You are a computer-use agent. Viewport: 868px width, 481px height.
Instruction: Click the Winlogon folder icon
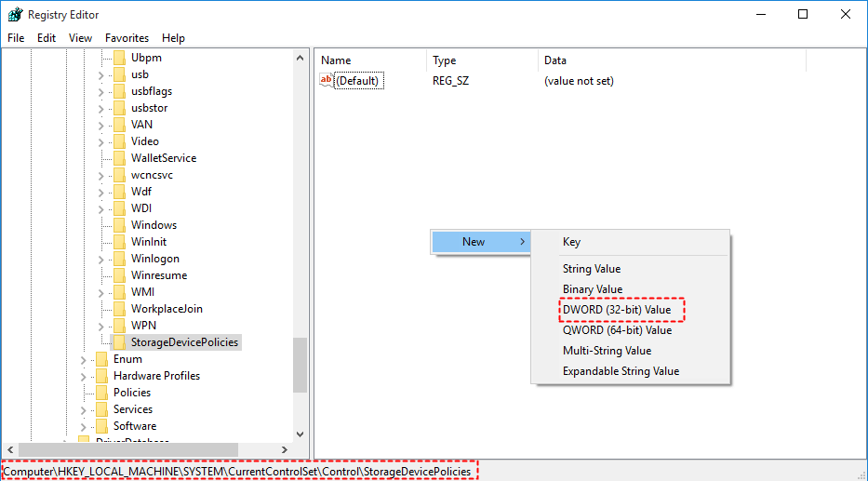pos(119,259)
